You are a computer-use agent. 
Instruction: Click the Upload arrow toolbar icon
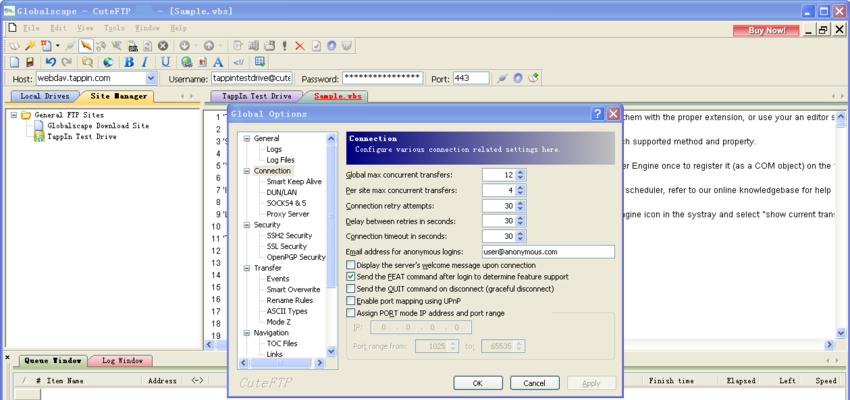[x=209, y=46]
